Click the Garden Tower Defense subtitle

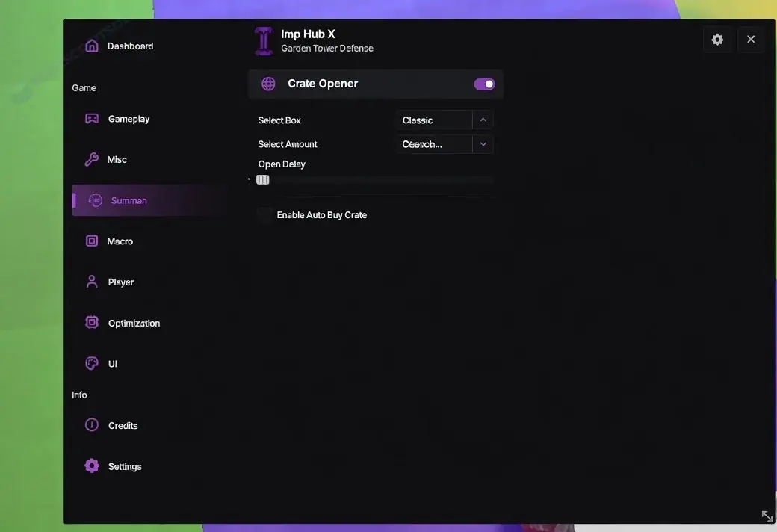327,48
